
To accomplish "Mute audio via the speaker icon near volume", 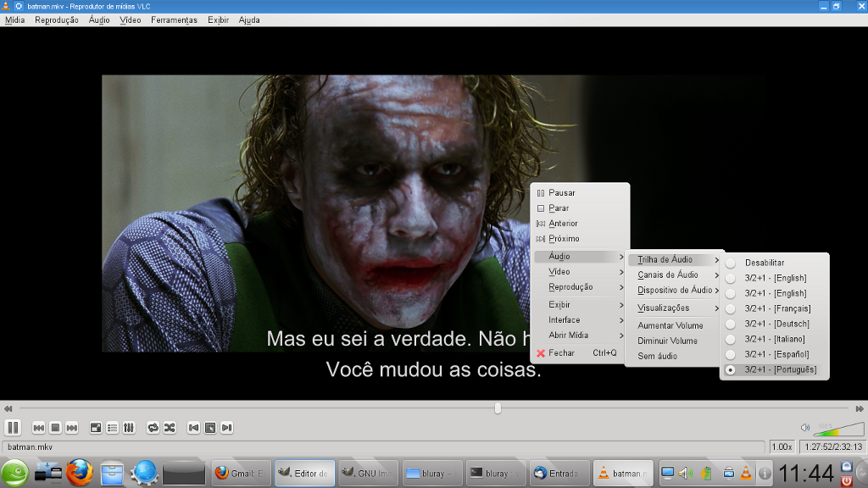I will tap(805, 428).
